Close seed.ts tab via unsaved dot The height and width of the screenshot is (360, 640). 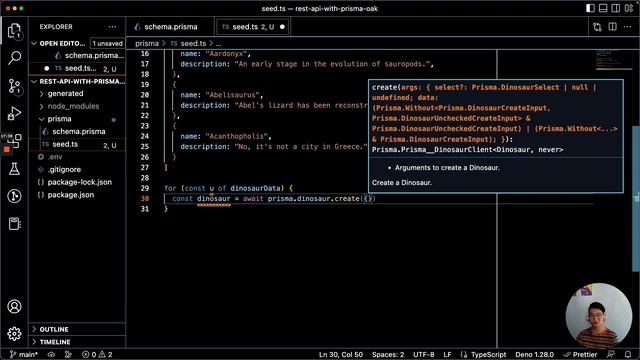coord(282,27)
